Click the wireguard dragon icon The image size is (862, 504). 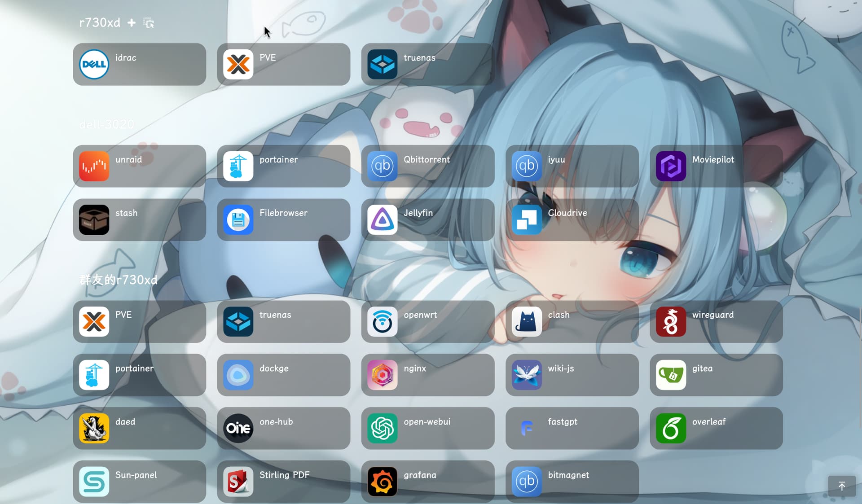(x=671, y=322)
